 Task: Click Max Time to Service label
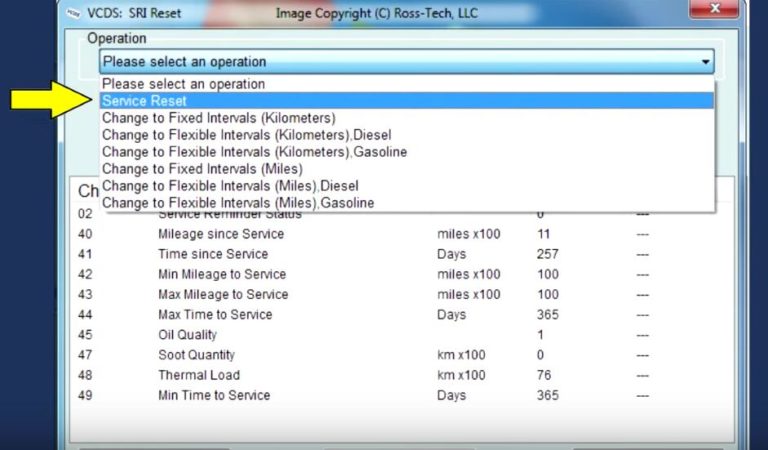215,314
